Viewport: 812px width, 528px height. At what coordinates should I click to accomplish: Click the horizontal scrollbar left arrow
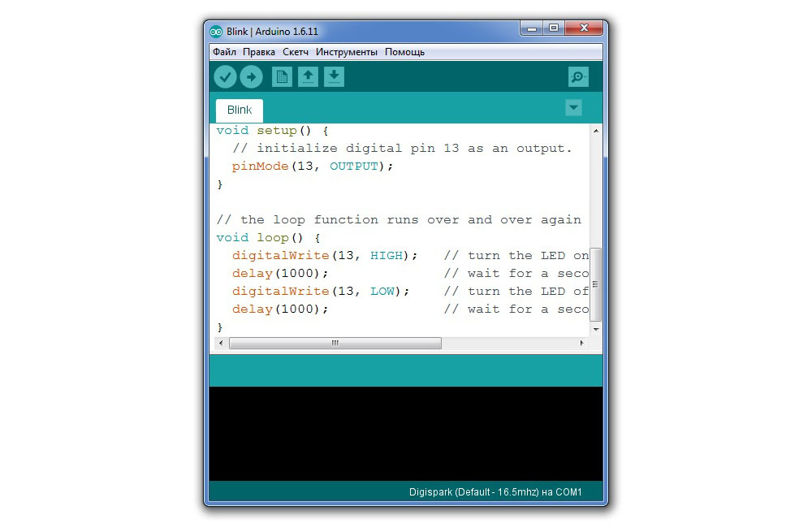(218, 344)
